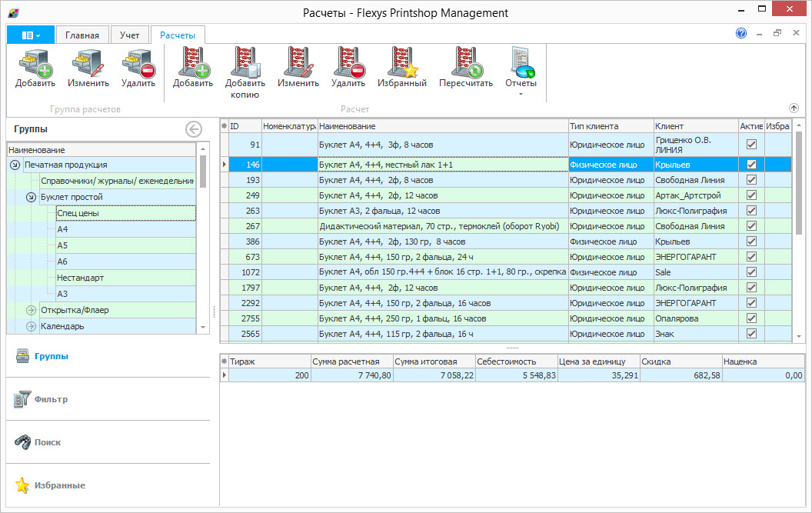Image resolution: width=812 pixels, height=513 pixels.
Task: Click Добавить копию to duplicate calculation
Action: [245, 73]
